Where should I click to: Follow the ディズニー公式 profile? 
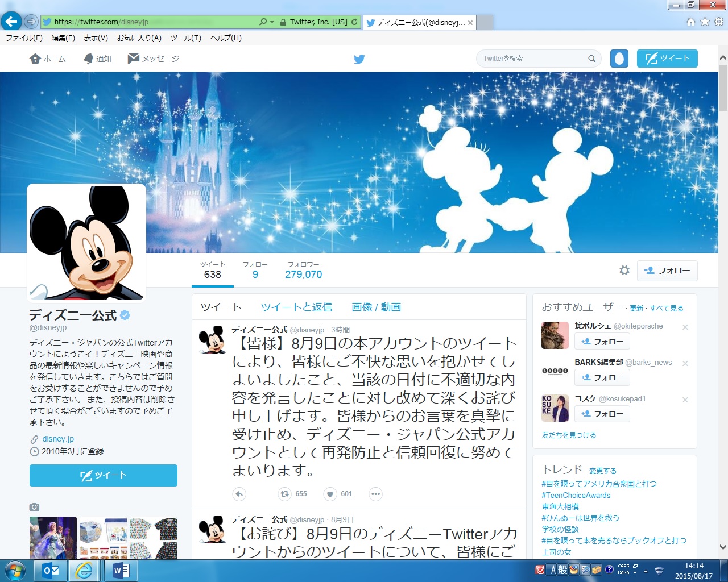point(667,271)
